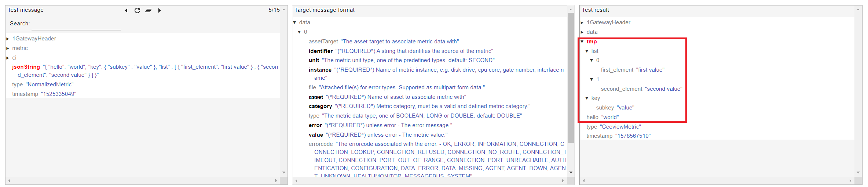The image size is (868, 187).
Task: Click the Target message format vertical scrollbar
Action: tap(571, 78)
